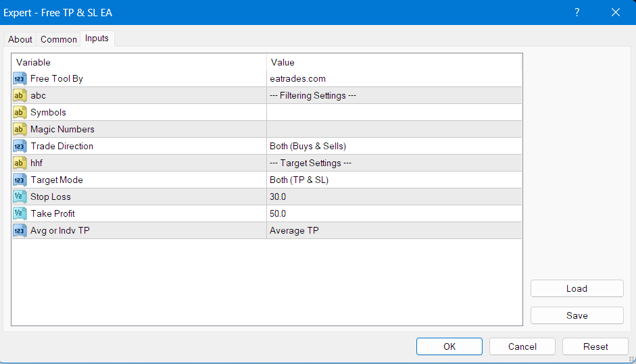Click the icon next to hhf row
636x364 pixels.
click(20, 163)
